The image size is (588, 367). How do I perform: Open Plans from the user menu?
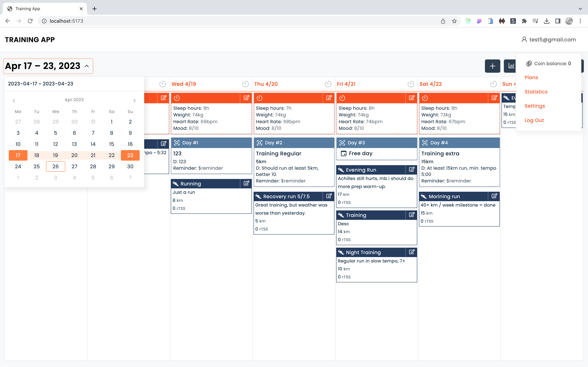(531, 77)
